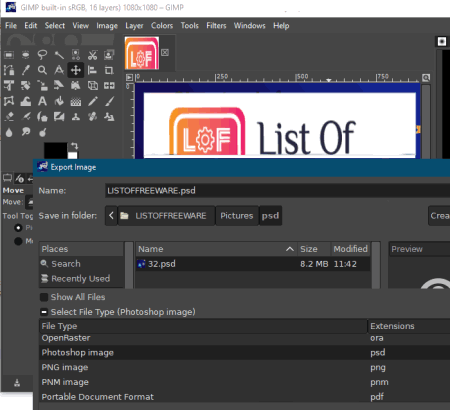Select the Shear tool

click(59, 86)
